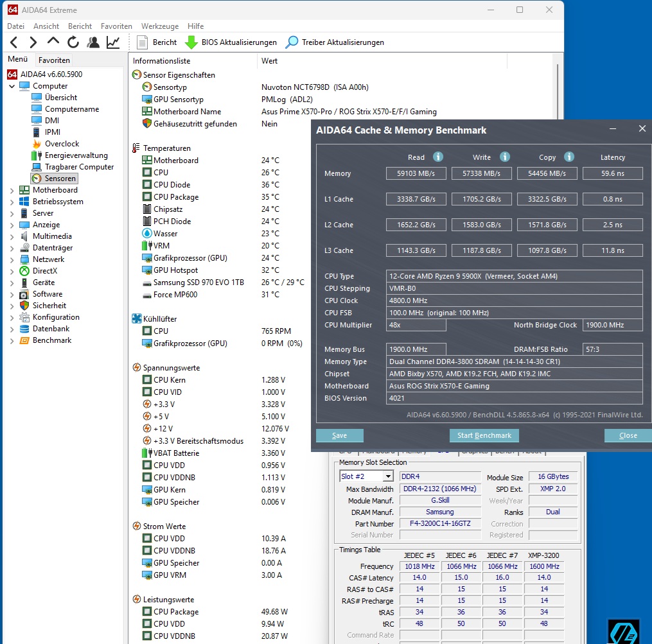Expand the Multimedia tree node
The image size is (652, 644).
(x=12, y=236)
